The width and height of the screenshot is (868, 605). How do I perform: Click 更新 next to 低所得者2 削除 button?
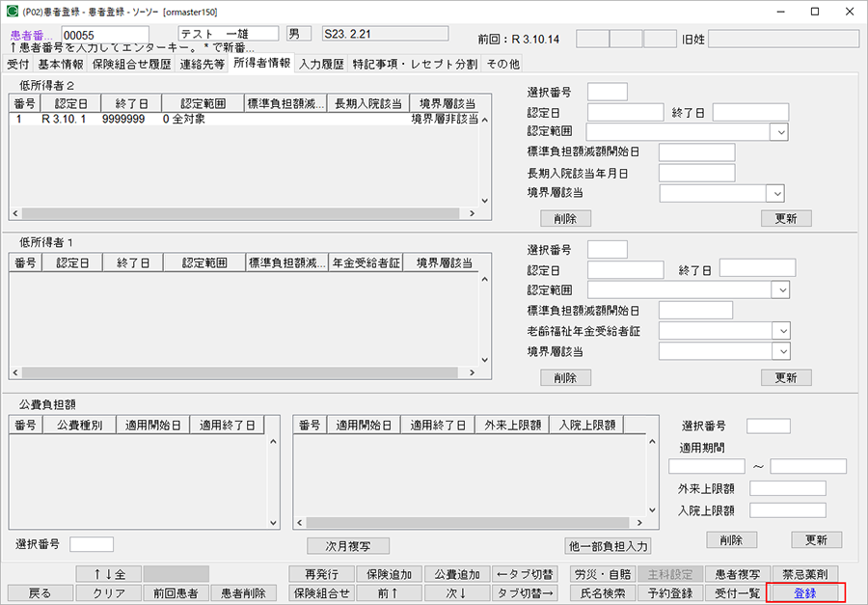786,218
